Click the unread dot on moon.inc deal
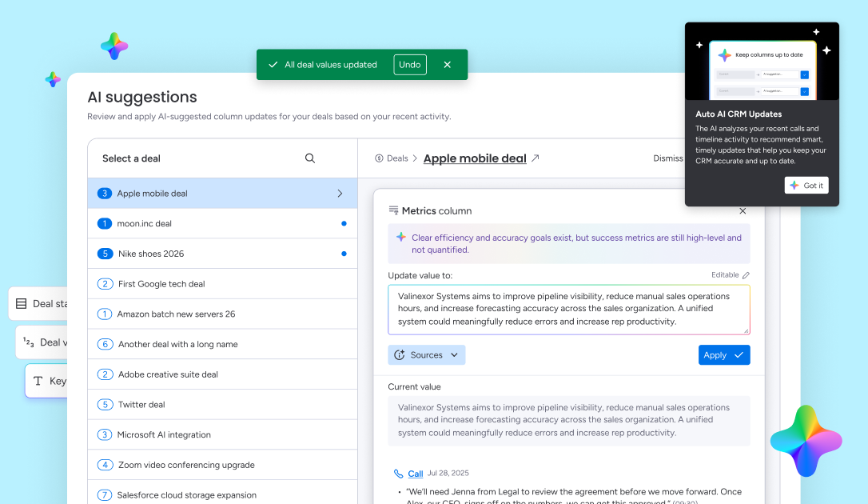The width and height of the screenshot is (868, 504). 344,224
